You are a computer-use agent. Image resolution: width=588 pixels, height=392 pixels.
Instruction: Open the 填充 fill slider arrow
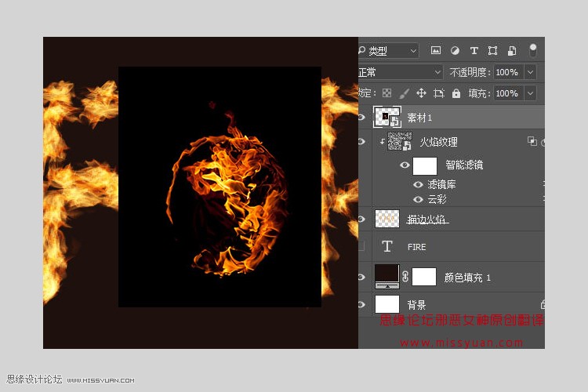coord(530,93)
